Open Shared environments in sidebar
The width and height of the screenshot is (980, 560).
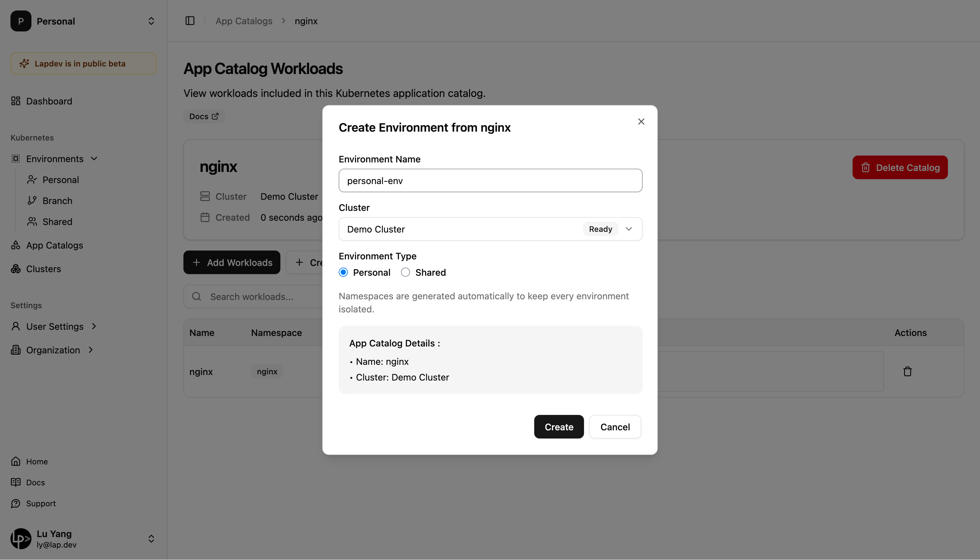[x=57, y=221]
